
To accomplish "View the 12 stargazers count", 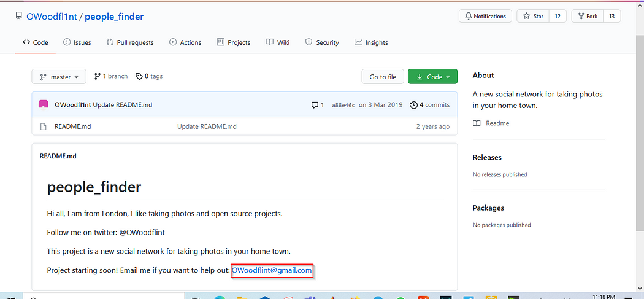I will (558, 16).
